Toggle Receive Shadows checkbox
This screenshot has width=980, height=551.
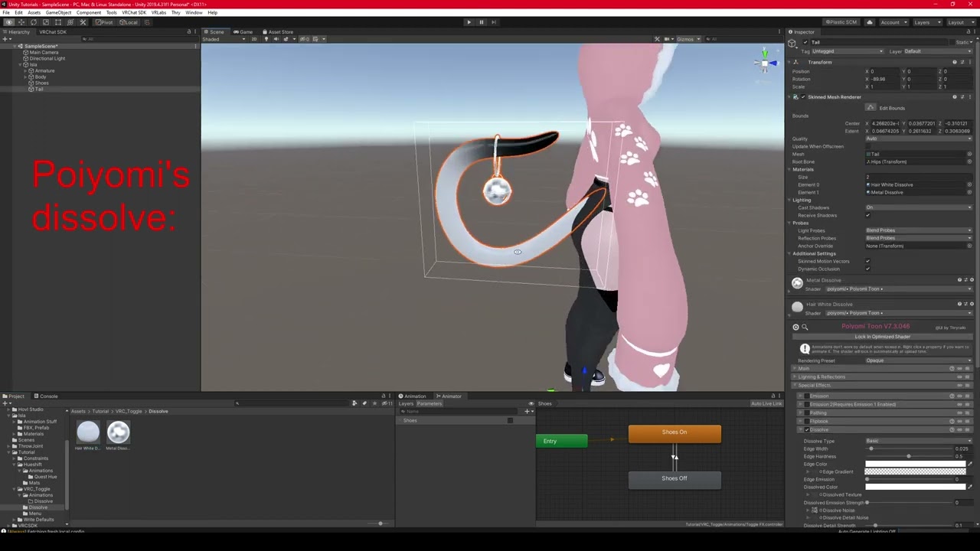coord(868,215)
